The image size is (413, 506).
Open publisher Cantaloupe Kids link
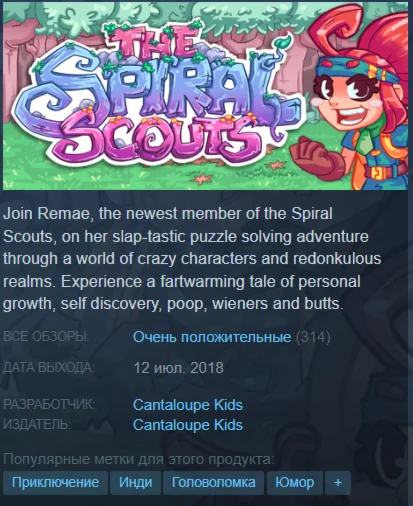188,425
